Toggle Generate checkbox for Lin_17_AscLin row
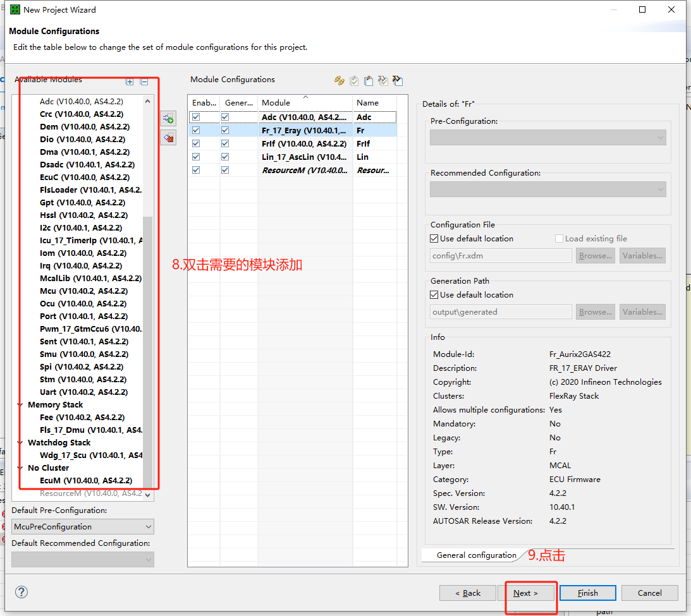Image resolution: width=691 pixels, height=616 pixels. click(x=225, y=157)
